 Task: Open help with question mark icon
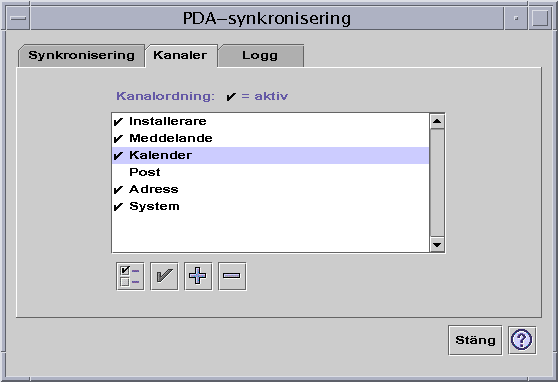click(x=522, y=340)
